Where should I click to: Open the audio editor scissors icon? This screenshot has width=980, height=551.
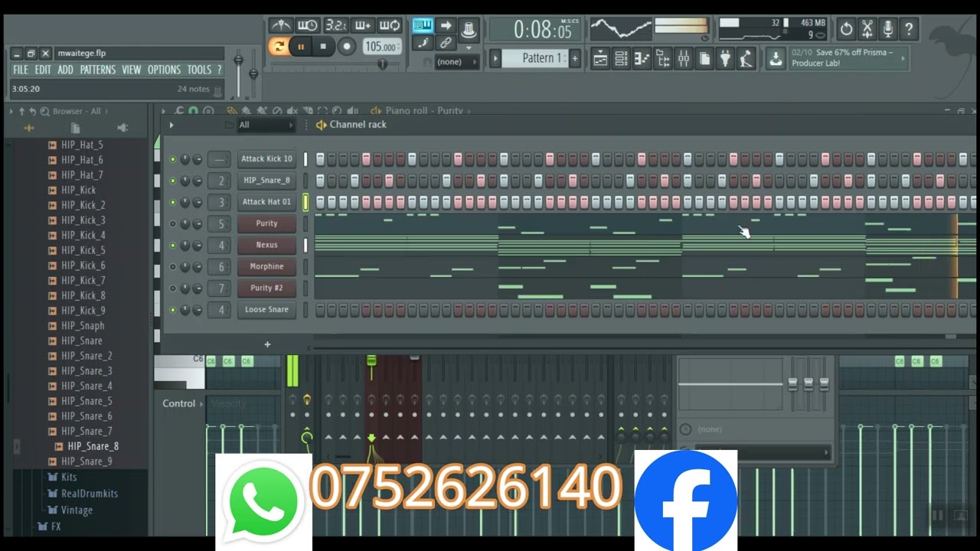tap(867, 30)
